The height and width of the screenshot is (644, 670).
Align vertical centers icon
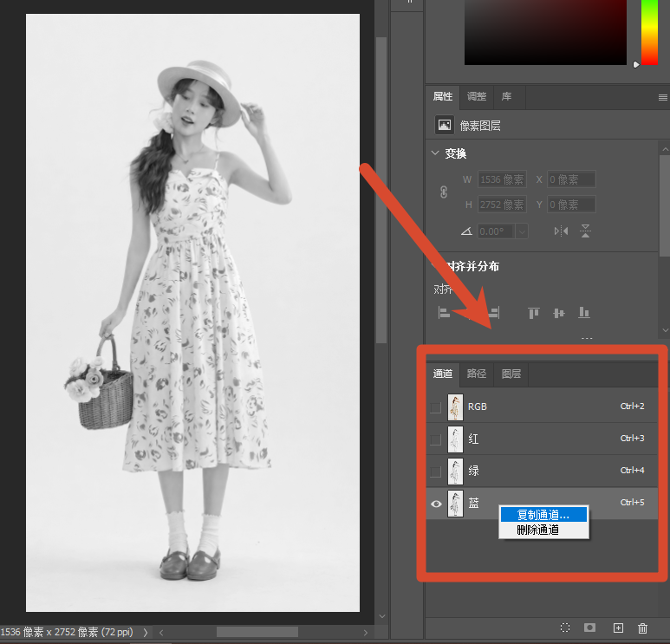(x=558, y=313)
